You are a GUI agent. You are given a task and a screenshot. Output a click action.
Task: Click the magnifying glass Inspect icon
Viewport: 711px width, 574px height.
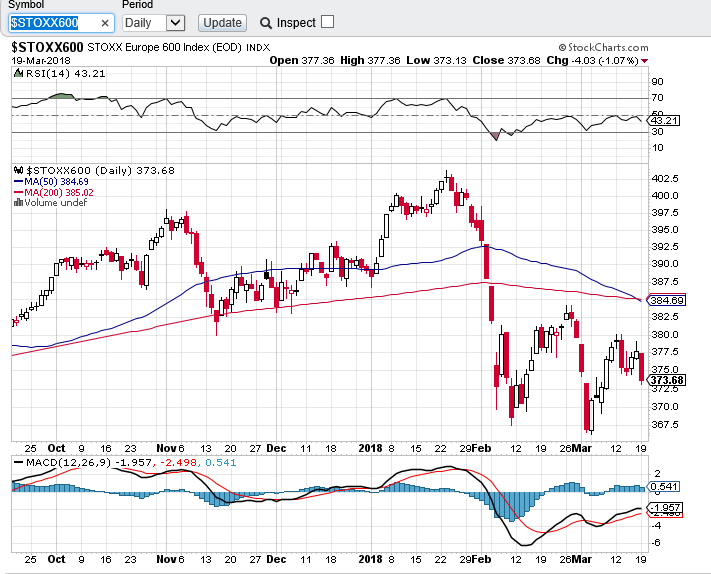(x=266, y=23)
